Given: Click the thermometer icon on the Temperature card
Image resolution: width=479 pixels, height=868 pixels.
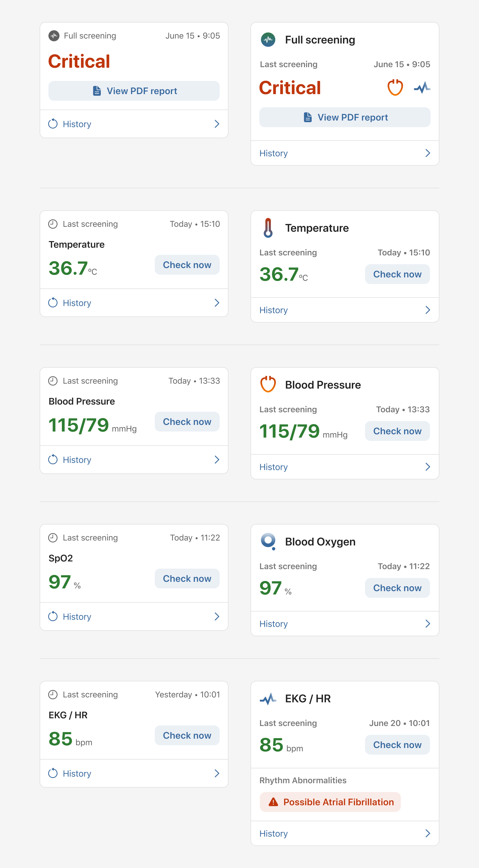Looking at the screenshot, I should pos(268,228).
